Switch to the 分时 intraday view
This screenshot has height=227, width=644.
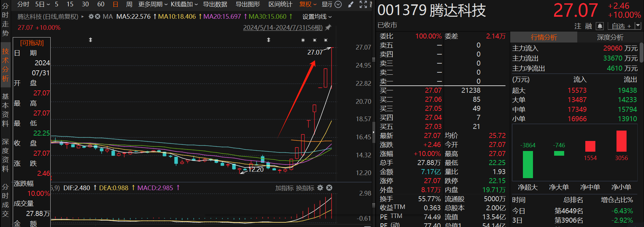(x=23, y=4)
